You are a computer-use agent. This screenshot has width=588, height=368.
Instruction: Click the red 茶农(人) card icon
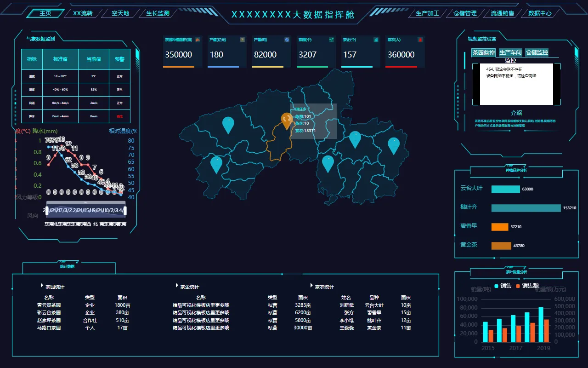point(420,40)
